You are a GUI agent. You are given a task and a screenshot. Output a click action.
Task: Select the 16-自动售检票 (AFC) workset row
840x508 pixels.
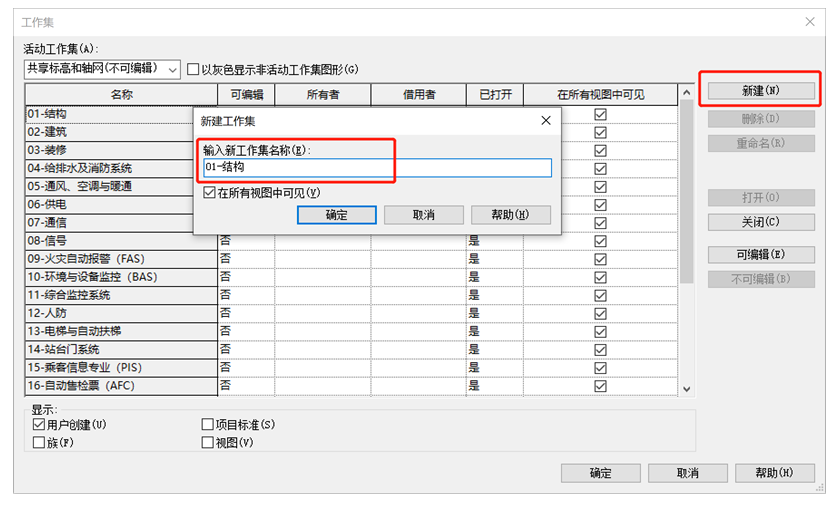(121, 386)
